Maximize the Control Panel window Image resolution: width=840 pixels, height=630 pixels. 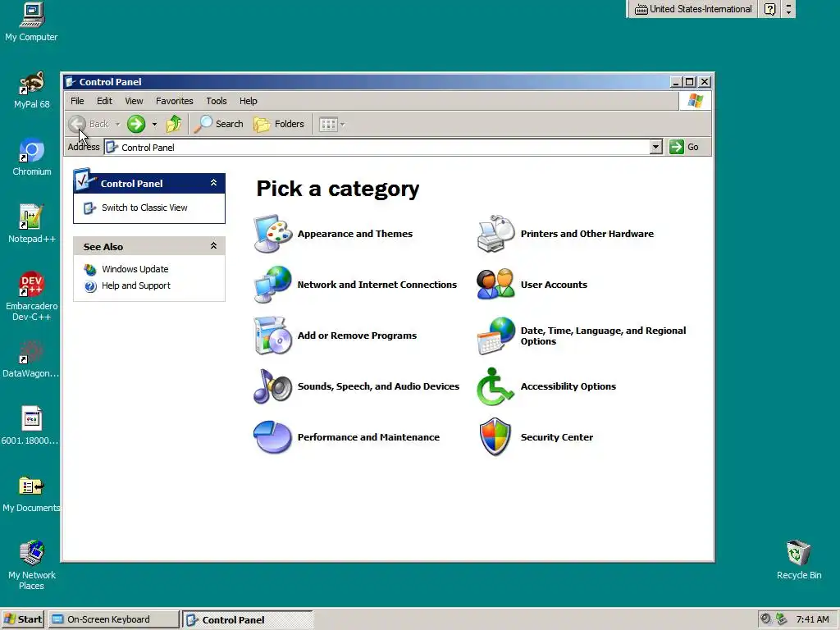[x=690, y=82]
